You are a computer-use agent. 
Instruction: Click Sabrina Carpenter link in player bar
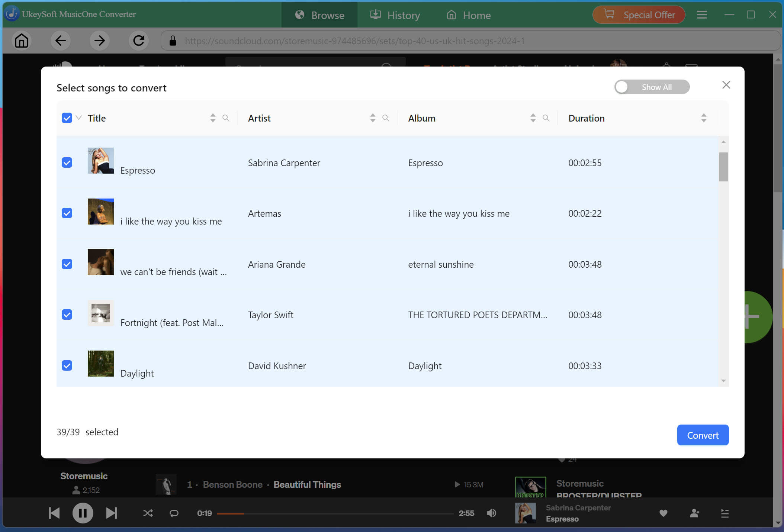[578, 508]
